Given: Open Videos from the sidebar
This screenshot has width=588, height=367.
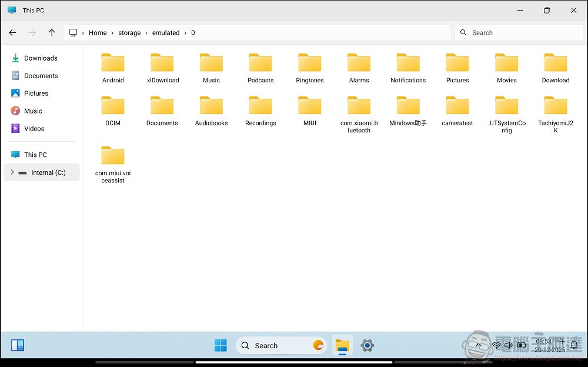Looking at the screenshot, I should click(x=34, y=128).
